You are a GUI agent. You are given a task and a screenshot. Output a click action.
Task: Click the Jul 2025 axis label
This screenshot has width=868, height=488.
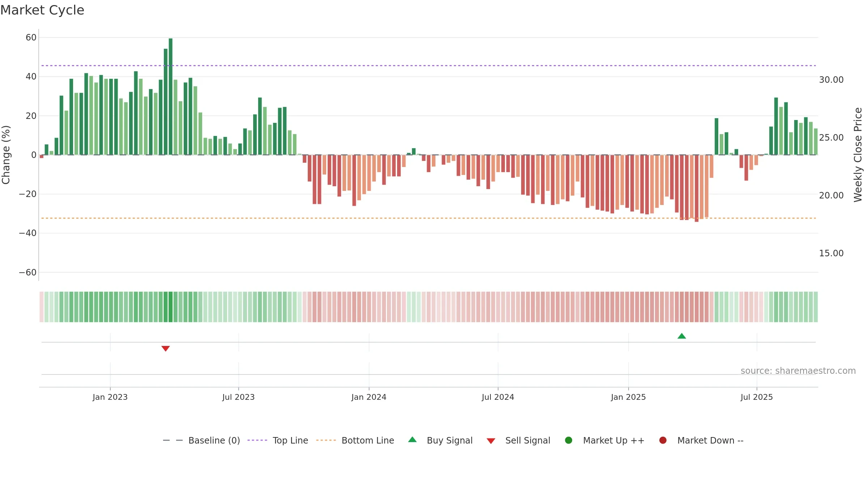[757, 397]
